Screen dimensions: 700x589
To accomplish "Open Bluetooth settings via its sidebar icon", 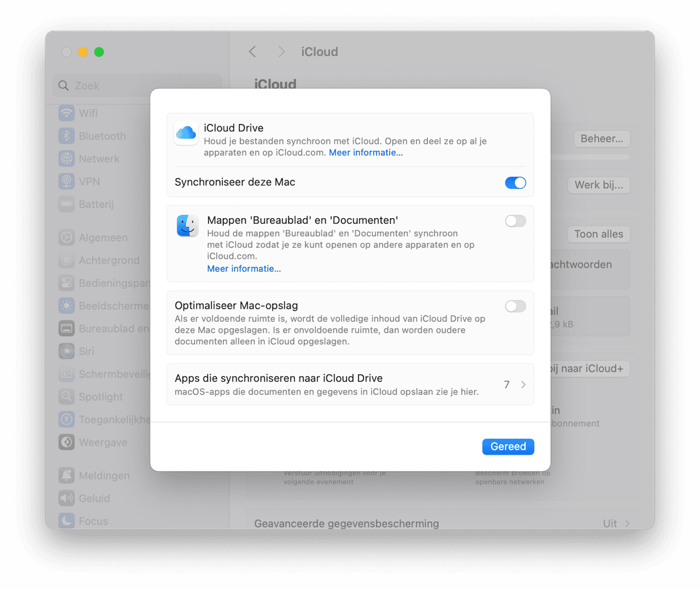I will (67, 136).
